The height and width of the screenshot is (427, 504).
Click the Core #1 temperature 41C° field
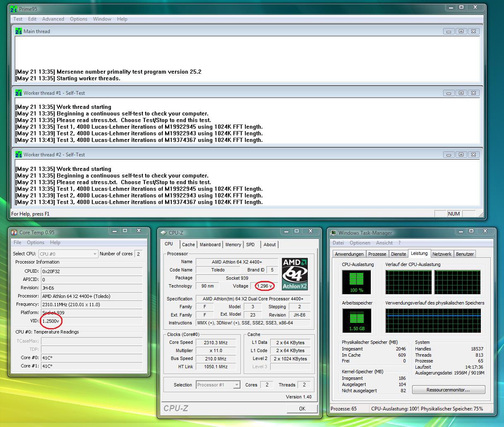tap(91, 366)
